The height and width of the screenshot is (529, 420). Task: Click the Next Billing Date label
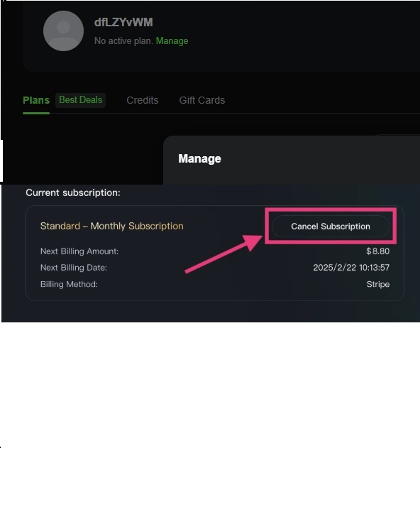pyautogui.click(x=74, y=268)
